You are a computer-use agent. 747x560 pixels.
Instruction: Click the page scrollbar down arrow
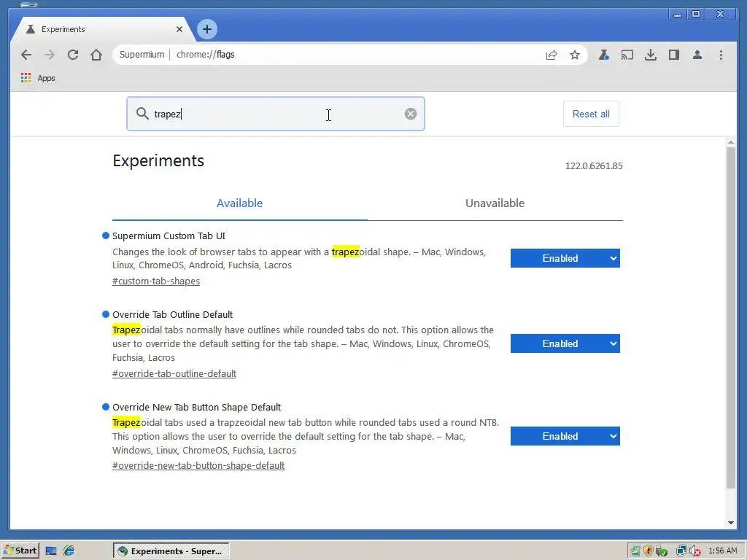click(x=731, y=523)
